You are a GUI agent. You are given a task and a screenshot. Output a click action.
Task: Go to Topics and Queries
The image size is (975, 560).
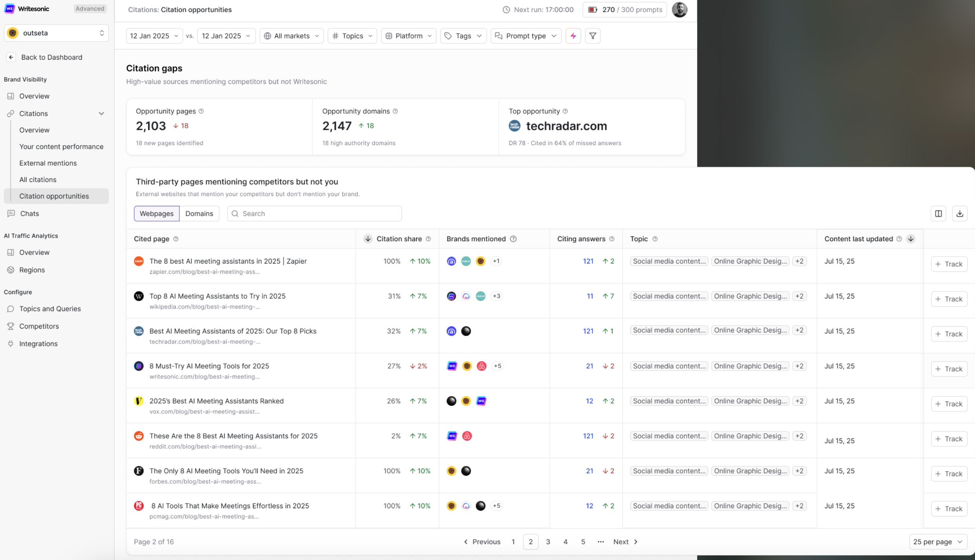click(50, 309)
